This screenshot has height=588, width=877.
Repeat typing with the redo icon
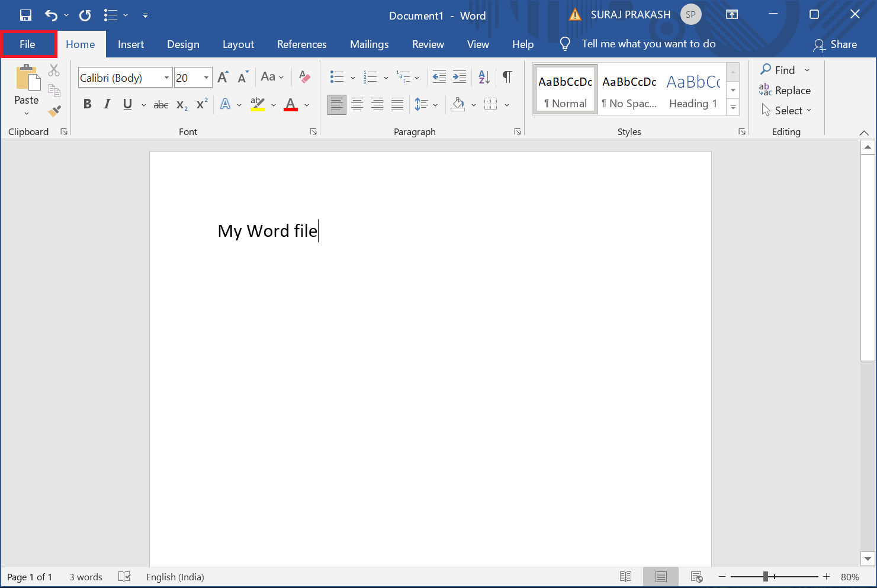pyautogui.click(x=85, y=15)
